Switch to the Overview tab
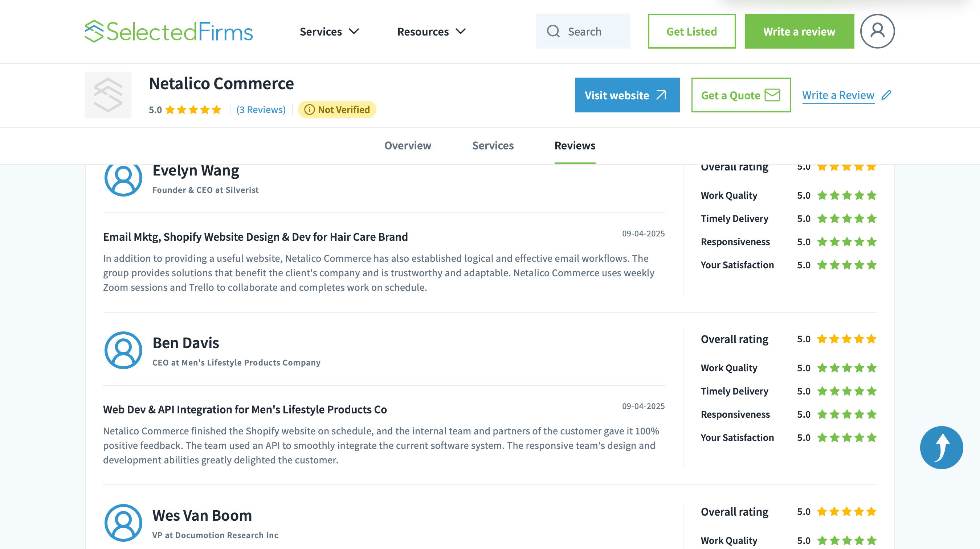This screenshot has width=980, height=549. pyautogui.click(x=408, y=146)
